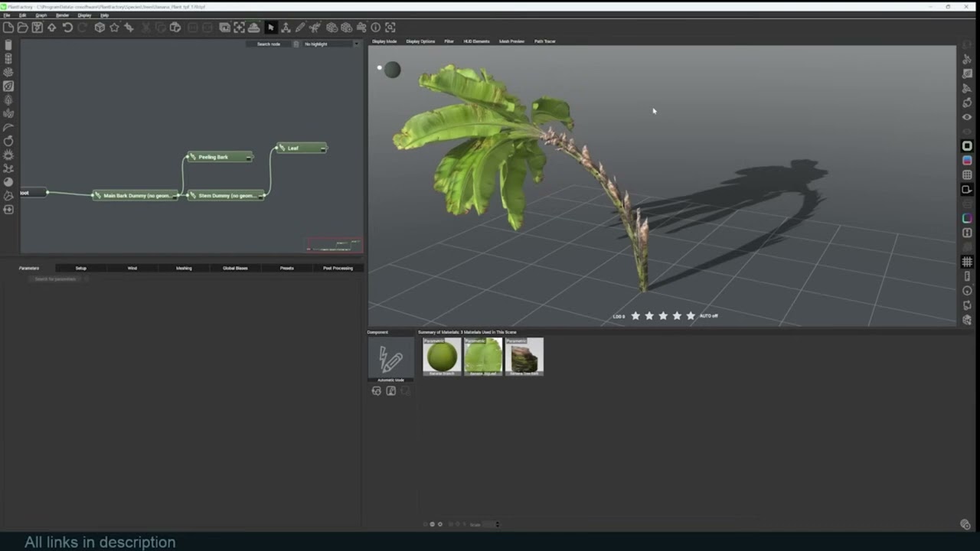Viewport: 980px width, 551px height.
Task: Click the colored gradient square in right sidebar
Action: tap(967, 161)
